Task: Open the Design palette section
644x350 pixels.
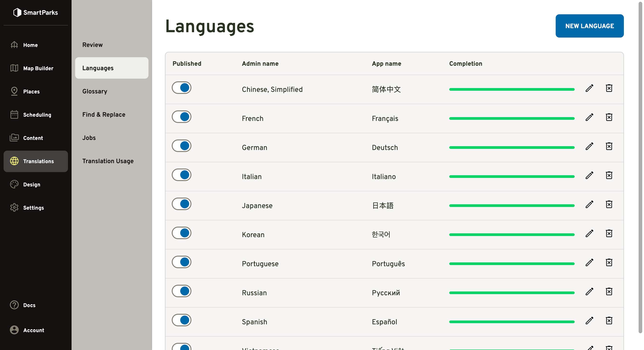Action: point(36,184)
